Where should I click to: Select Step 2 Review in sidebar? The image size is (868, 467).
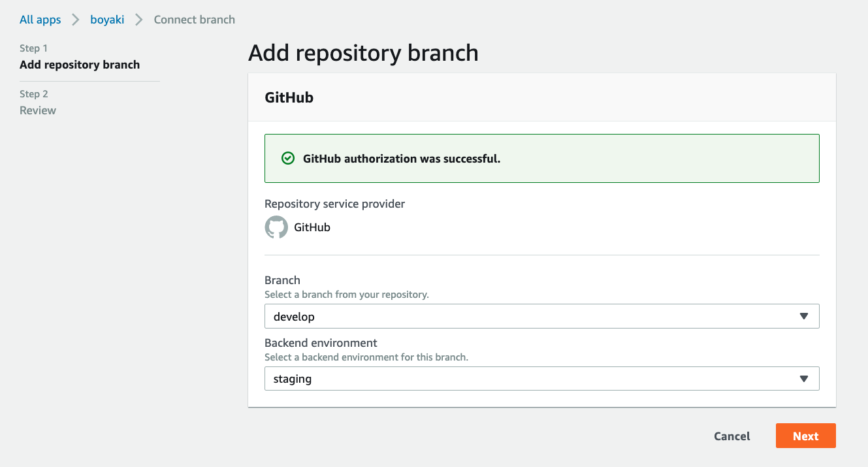pos(38,103)
